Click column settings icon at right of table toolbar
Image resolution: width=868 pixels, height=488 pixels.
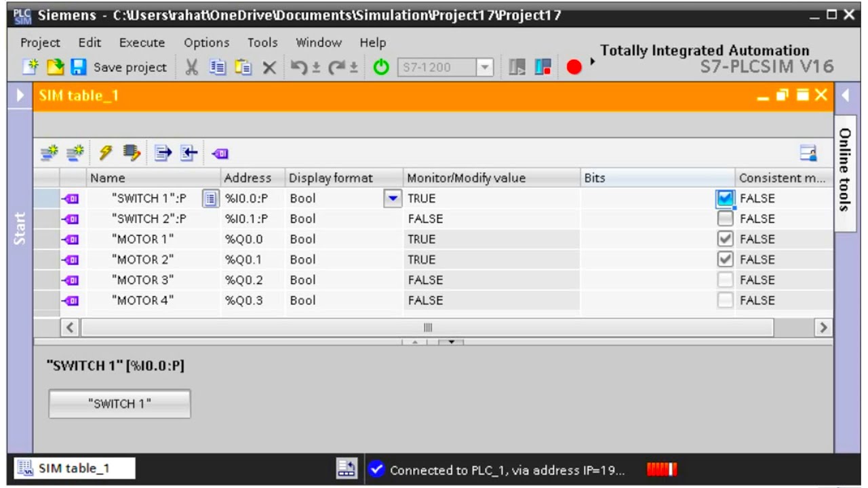[x=808, y=154]
